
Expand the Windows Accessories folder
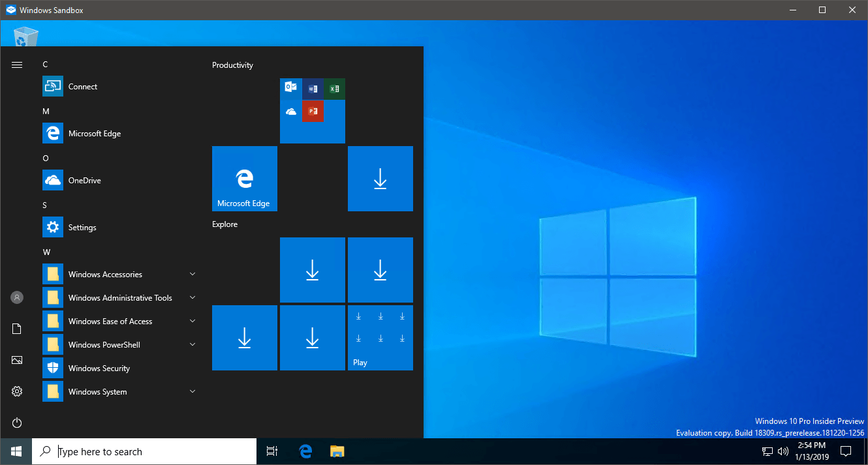(119, 274)
